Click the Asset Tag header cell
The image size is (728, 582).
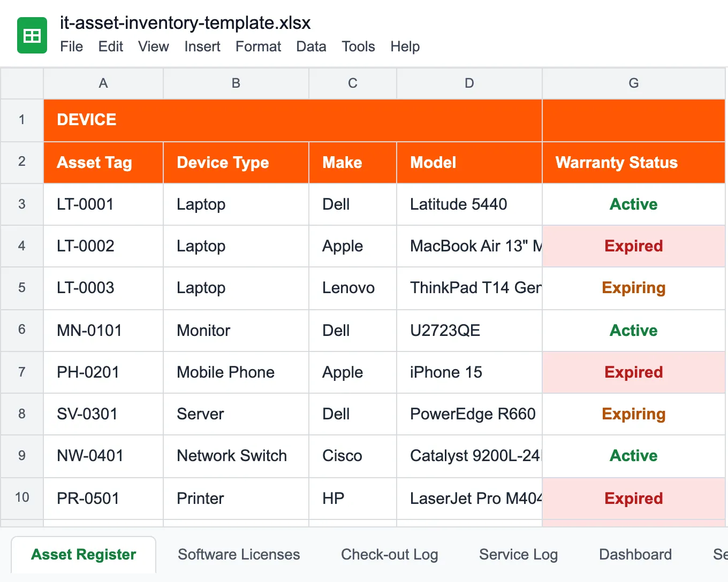pos(103,163)
